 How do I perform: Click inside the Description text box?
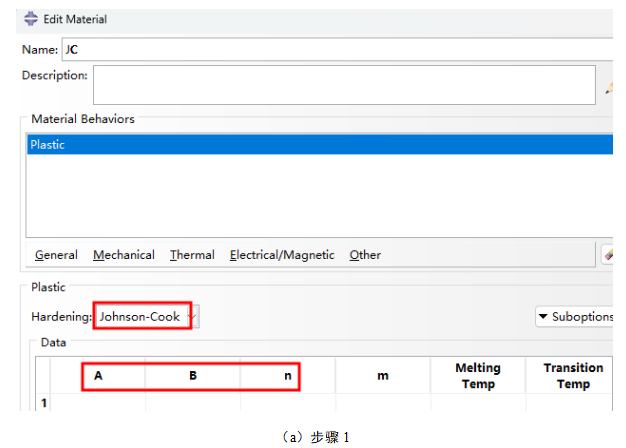pos(344,85)
